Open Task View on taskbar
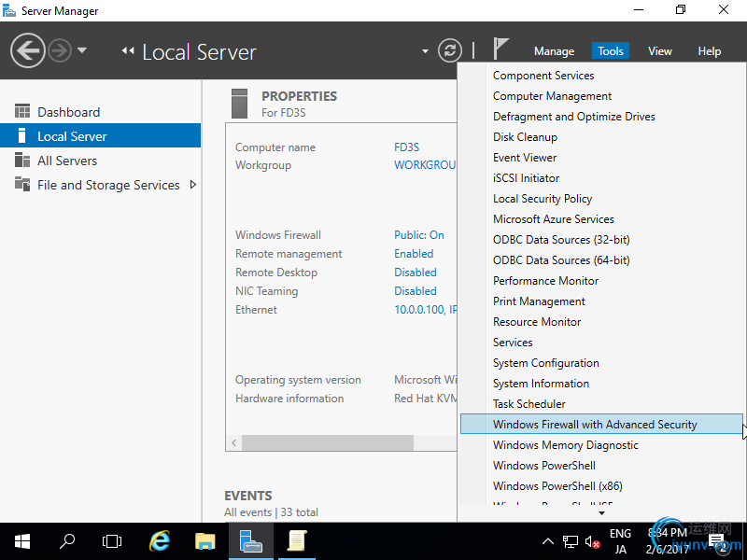 (112, 541)
